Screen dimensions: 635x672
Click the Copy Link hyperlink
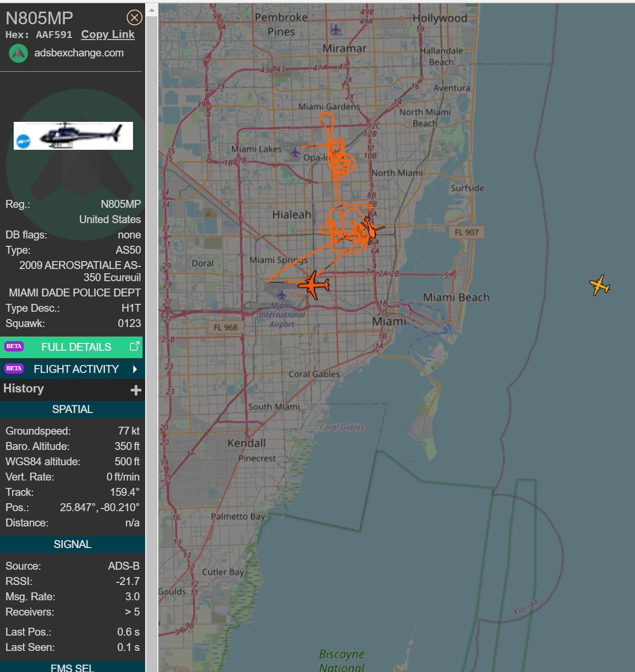pyautogui.click(x=108, y=34)
